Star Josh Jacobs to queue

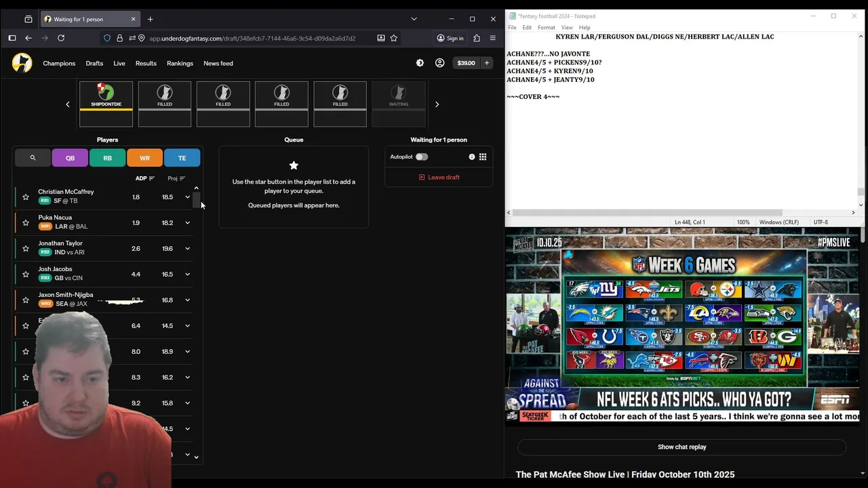coord(26,274)
